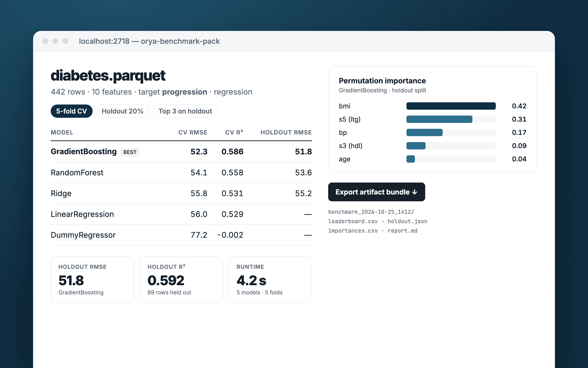Select the 5-fold CV tab
This screenshot has width=588, height=368.
click(71, 111)
